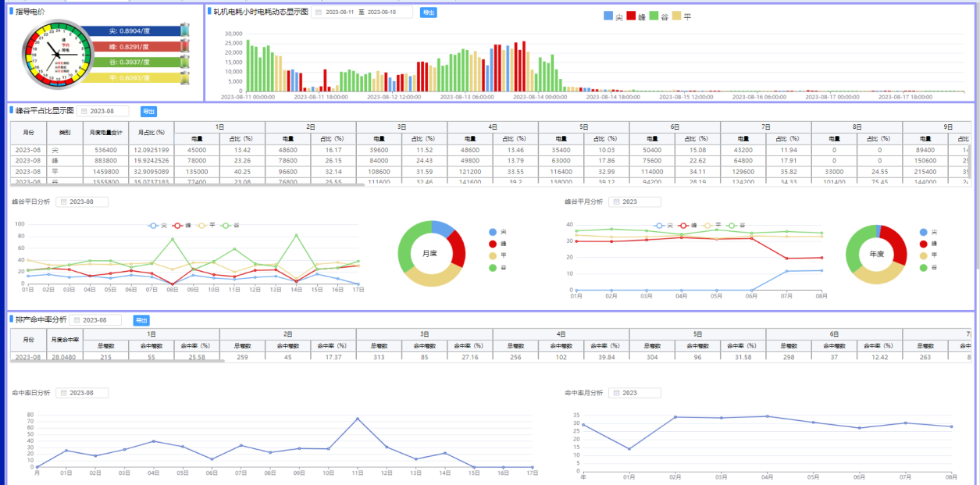Click calendar icon in 峰谷平占比显示图 month field
Screen dimensions: 980x485
[84, 112]
